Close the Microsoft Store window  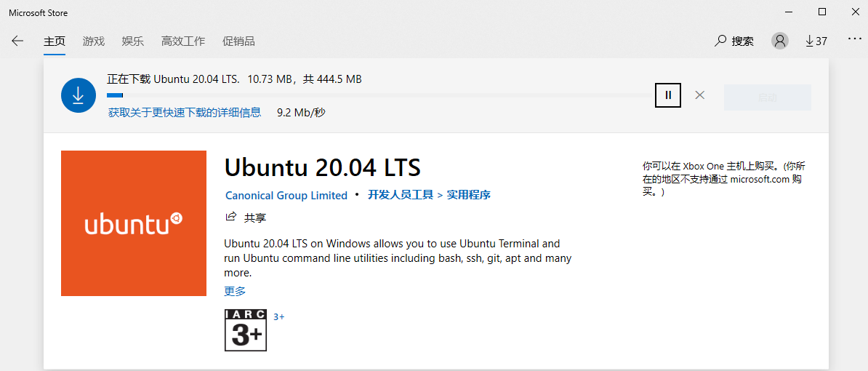coord(856,12)
